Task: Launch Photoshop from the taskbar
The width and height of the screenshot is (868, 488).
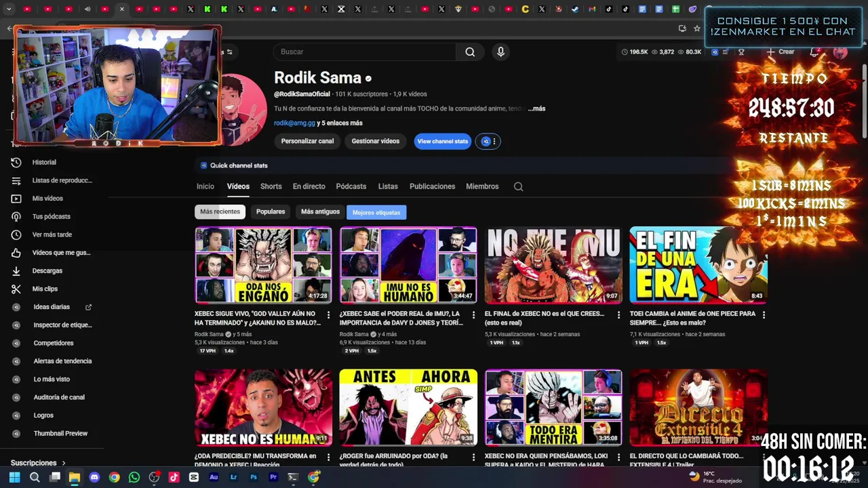Action: 254,477
